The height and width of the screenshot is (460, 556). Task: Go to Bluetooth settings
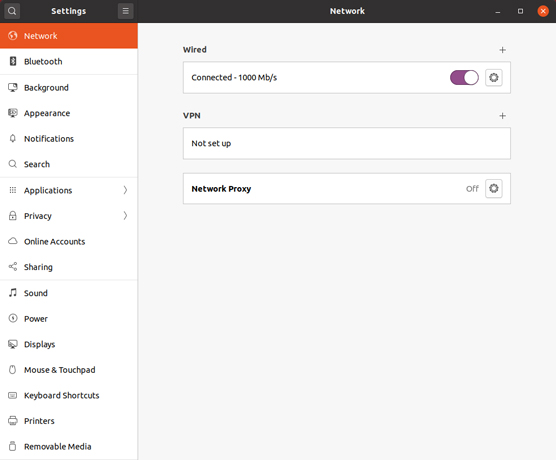point(69,61)
